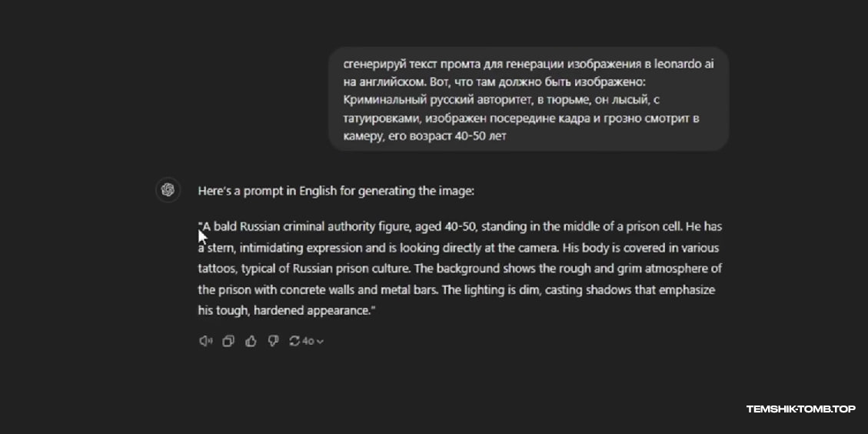Image resolution: width=868 pixels, height=434 pixels.
Task: Open the 4o model switcher dropdown
Action: tap(313, 342)
